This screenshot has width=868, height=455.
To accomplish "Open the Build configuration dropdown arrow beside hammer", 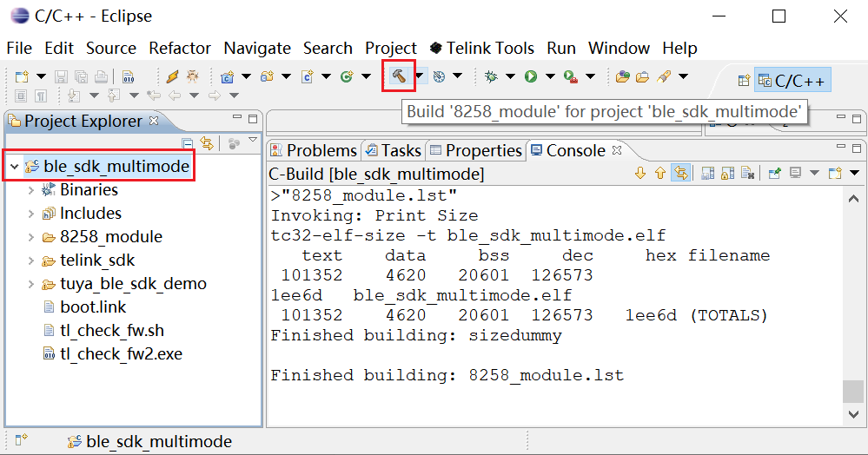I will coord(421,76).
